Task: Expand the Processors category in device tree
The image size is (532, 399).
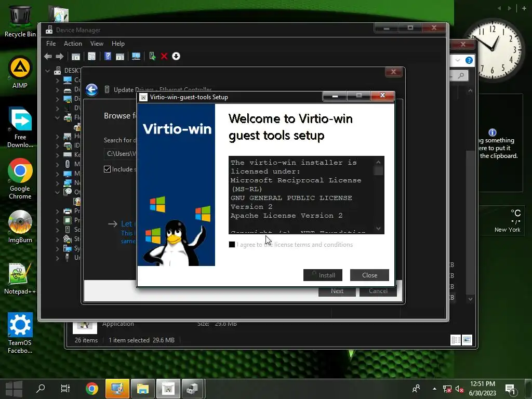Action: [x=57, y=220]
